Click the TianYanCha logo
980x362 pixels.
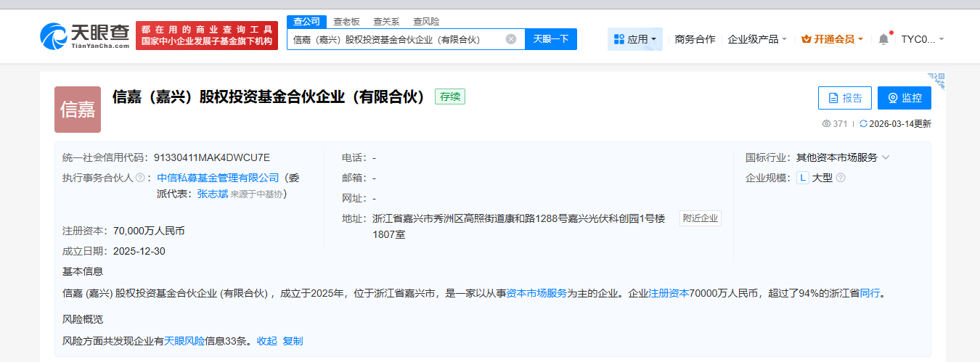click(x=85, y=36)
